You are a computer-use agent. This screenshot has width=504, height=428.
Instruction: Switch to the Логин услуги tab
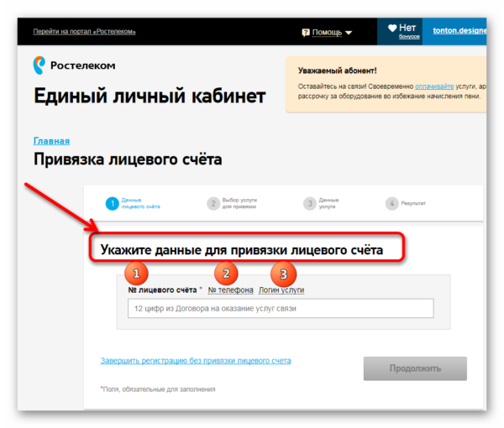(x=281, y=290)
